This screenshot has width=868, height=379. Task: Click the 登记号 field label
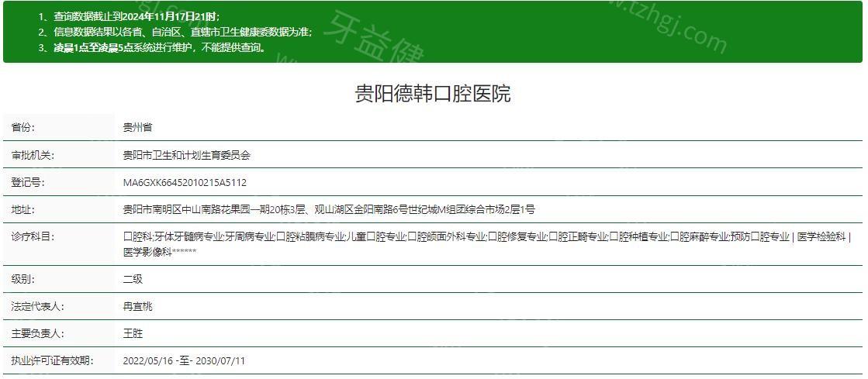tap(28, 183)
